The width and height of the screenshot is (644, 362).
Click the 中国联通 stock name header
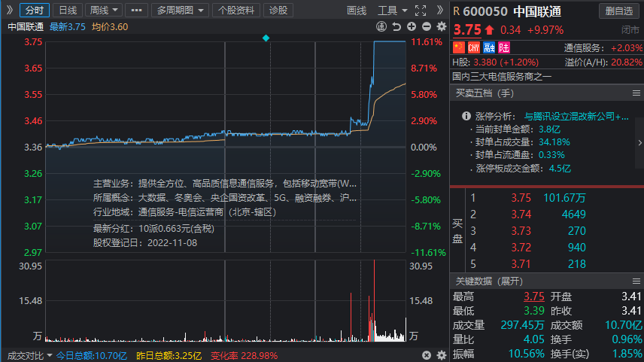click(x=537, y=11)
